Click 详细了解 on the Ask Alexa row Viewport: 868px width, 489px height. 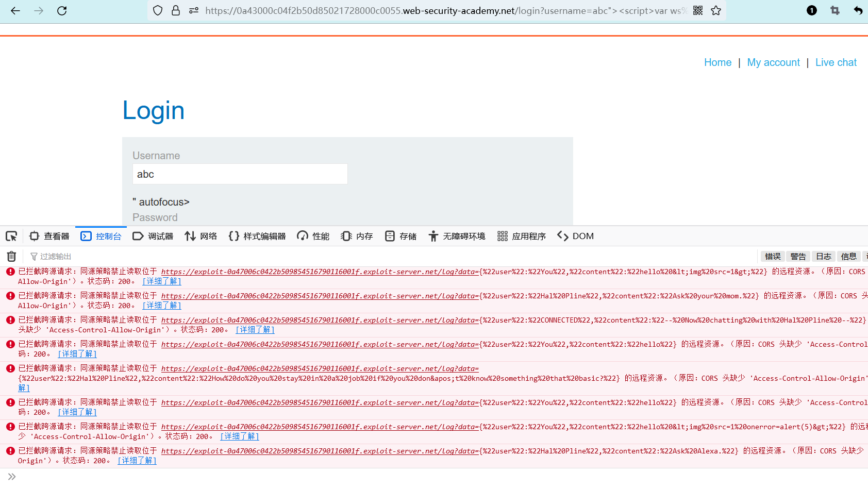pos(137,461)
